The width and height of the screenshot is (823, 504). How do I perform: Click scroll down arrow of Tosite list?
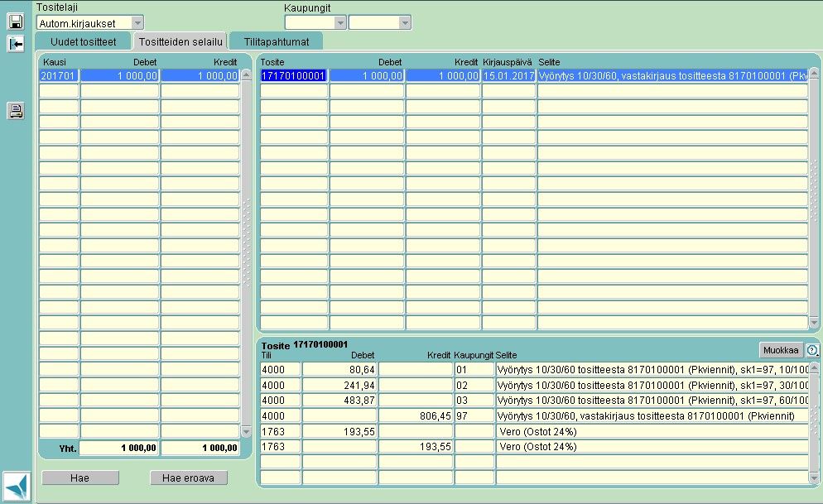pos(814,323)
